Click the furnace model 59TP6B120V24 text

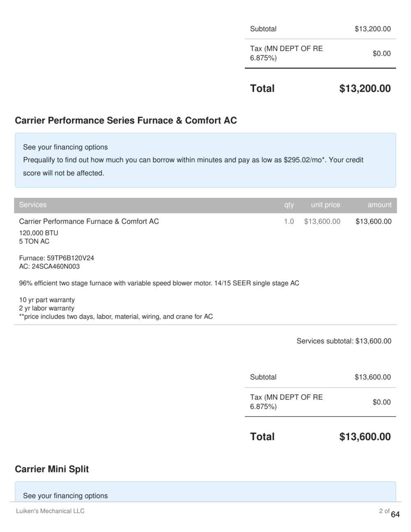(x=56, y=258)
